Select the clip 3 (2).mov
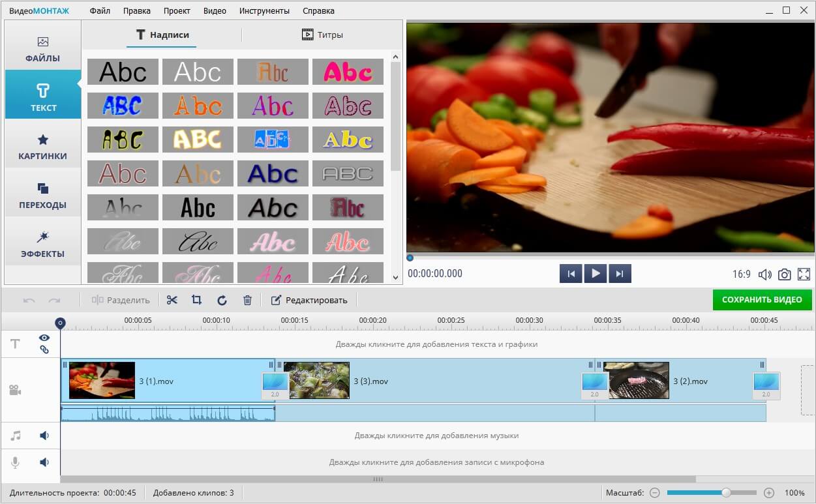The height and width of the screenshot is (504, 816). coord(680,381)
